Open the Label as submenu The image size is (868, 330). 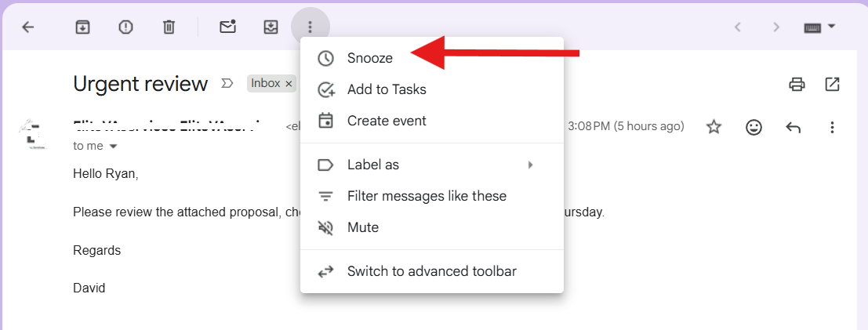(x=432, y=165)
